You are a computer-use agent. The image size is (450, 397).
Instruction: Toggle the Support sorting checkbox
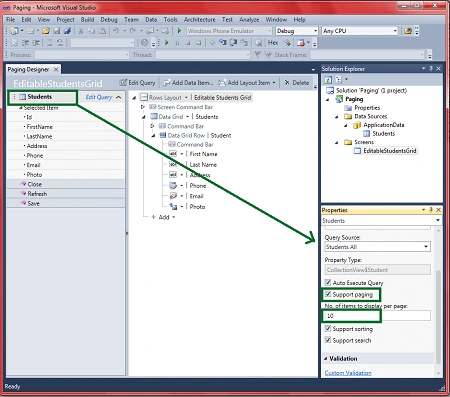pos(328,328)
